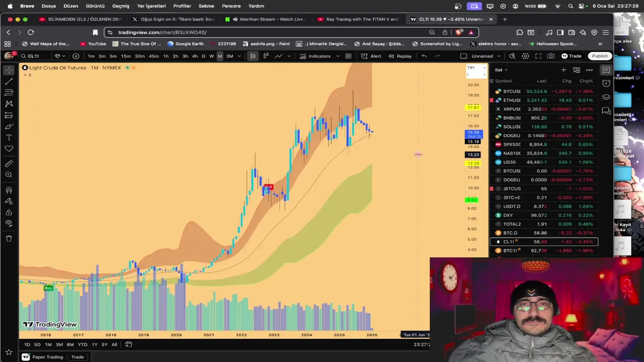Select the crosshair cursor tool
The width and height of the screenshot is (644, 362).
(9, 70)
